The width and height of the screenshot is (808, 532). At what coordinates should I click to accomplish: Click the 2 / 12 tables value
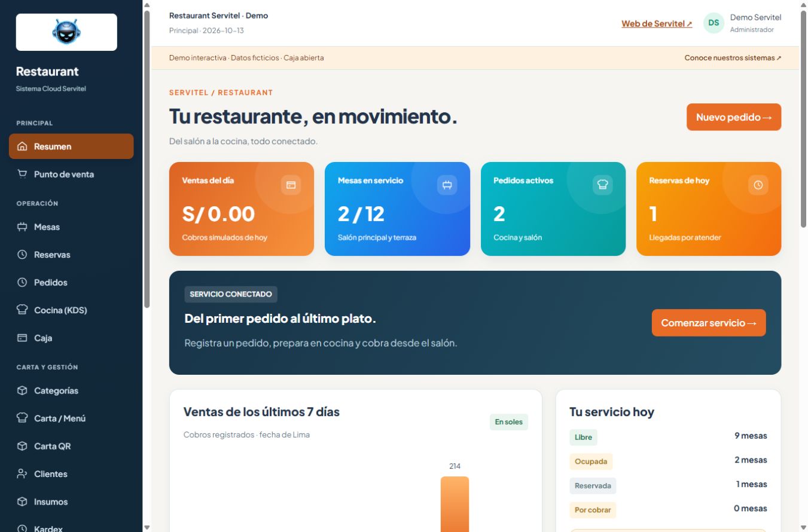coord(361,213)
